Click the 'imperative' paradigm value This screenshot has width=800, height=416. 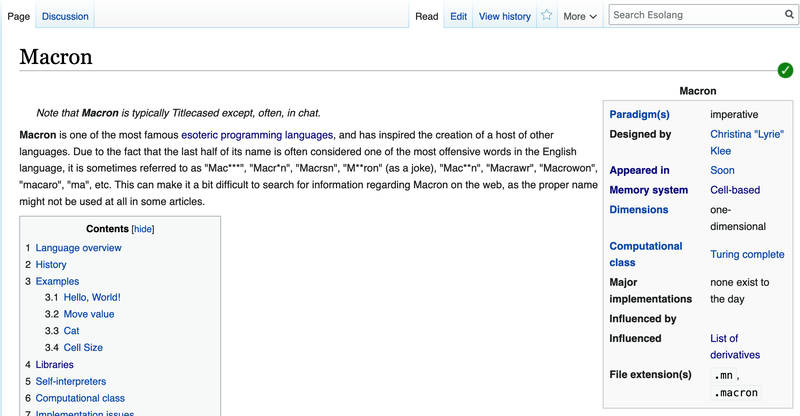tap(734, 114)
